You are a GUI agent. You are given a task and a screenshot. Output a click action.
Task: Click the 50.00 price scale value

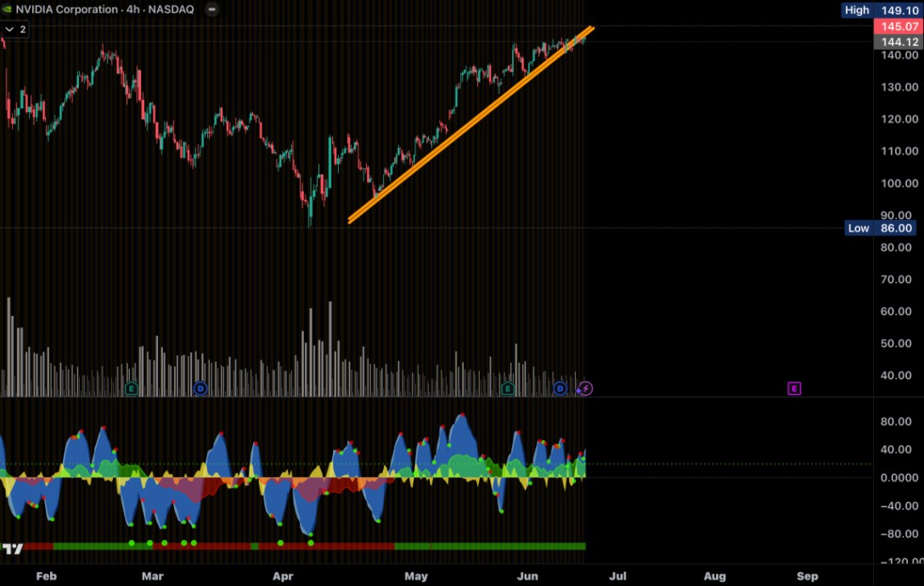(x=896, y=344)
